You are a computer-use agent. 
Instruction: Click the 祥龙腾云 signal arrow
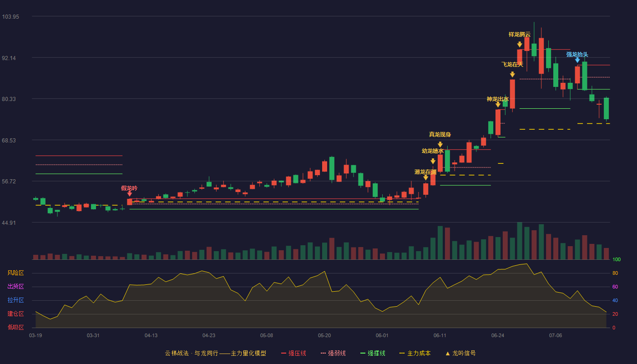pos(520,45)
